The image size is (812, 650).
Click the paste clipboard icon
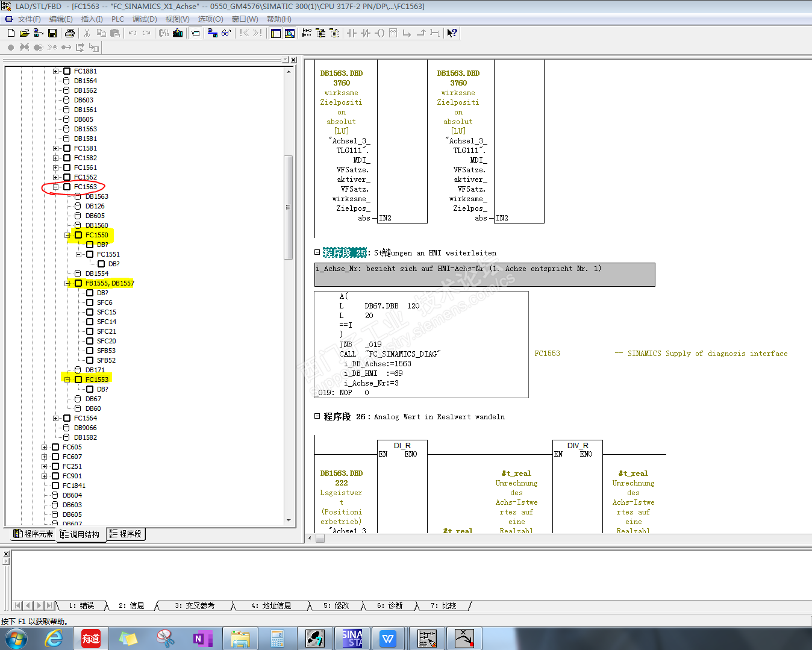click(x=115, y=33)
